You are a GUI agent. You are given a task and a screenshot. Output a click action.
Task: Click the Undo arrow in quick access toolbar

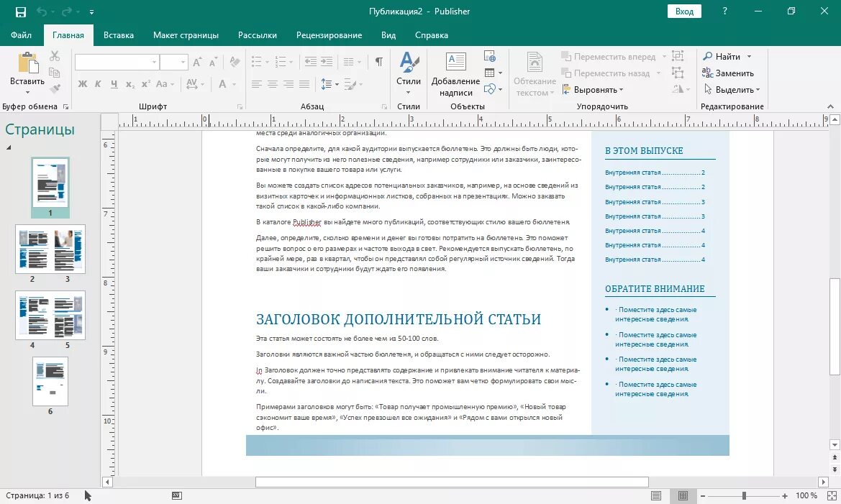(41, 12)
